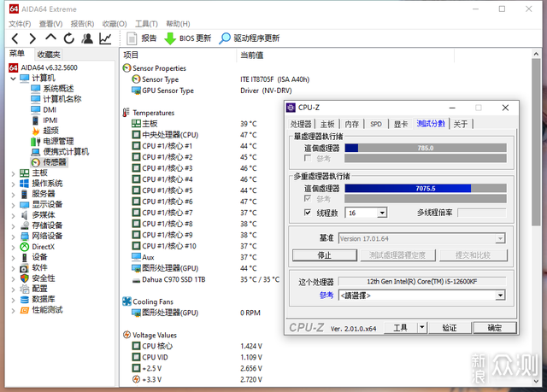The height and width of the screenshot is (392, 547).
Task: Open the 工具 dropdown arrow in CPU-Z
Action: point(422,328)
